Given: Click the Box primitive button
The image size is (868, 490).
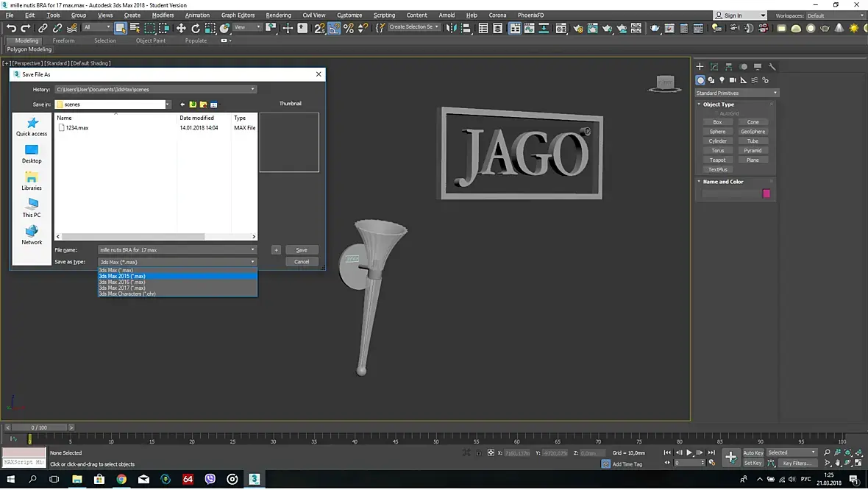Looking at the screenshot, I should (x=717, y=122).
